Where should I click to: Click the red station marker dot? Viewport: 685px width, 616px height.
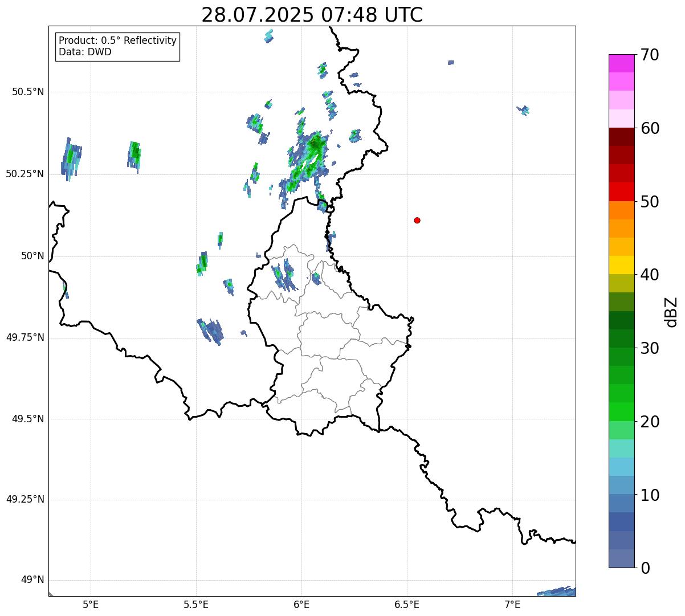pos(417,221)
